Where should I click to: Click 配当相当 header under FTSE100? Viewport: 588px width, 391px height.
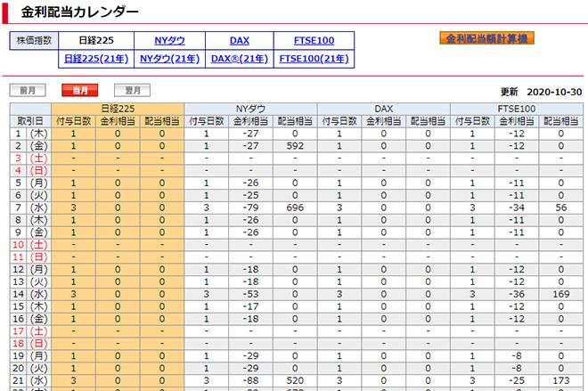(x=560, y=121)
